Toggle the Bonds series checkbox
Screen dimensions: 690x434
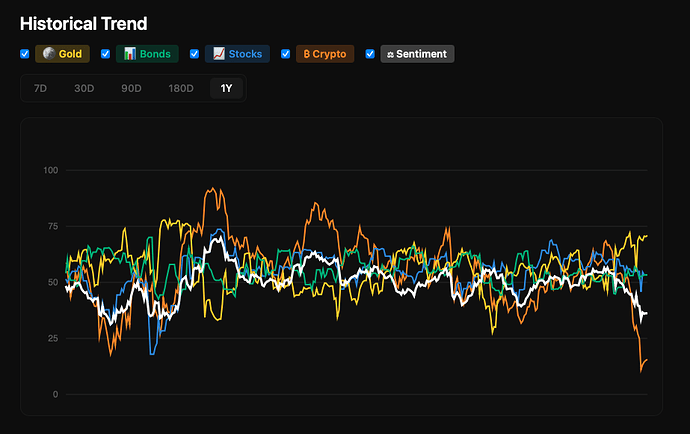[106, 54]
